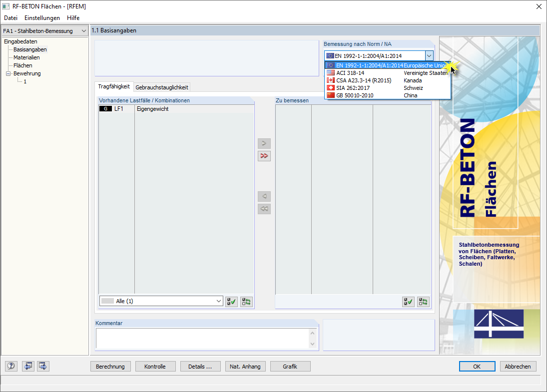547x392 pixels.
Task: Click the G load type badge
Action: coord(106,109)
